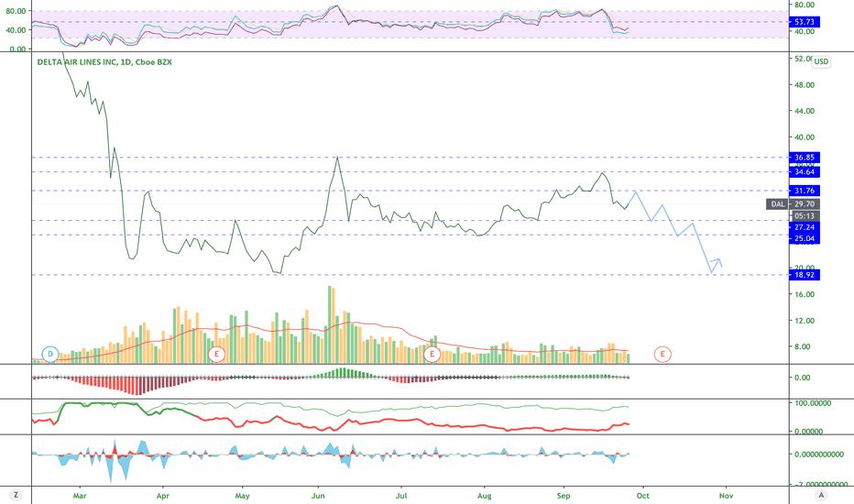Click the chart title 'DELTA AIR LINES INC, 1D, Cboe BZX'

(x=104, y=62)
